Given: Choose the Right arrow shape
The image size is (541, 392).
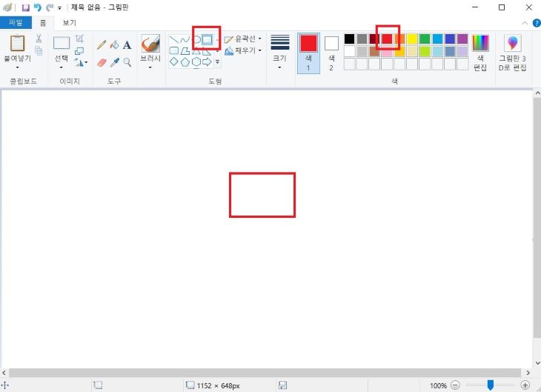Looking at the screenshot, I should [x=207, y=62].
